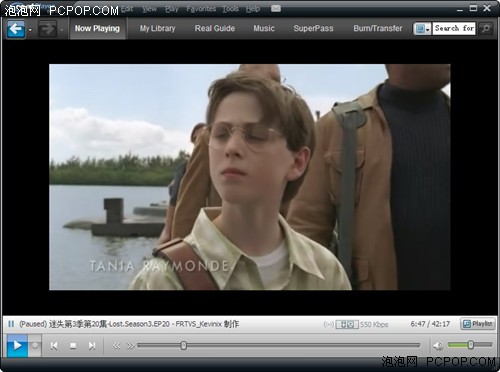The image size is (500, 372).
Task: Open the Edit menu
Action: point(127,9)
